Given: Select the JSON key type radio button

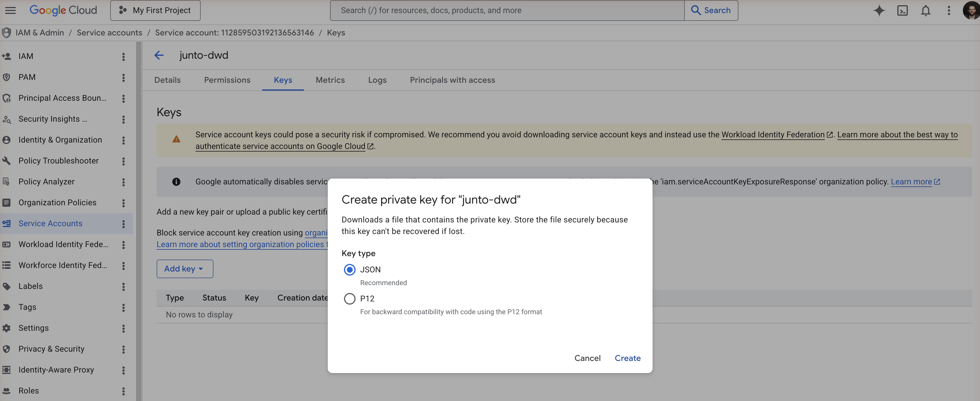Looking at the screenshot, I should point(349,270).
